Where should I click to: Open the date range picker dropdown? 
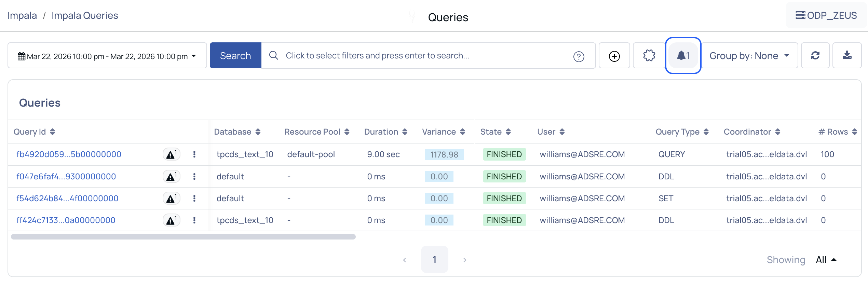(107, 56)
